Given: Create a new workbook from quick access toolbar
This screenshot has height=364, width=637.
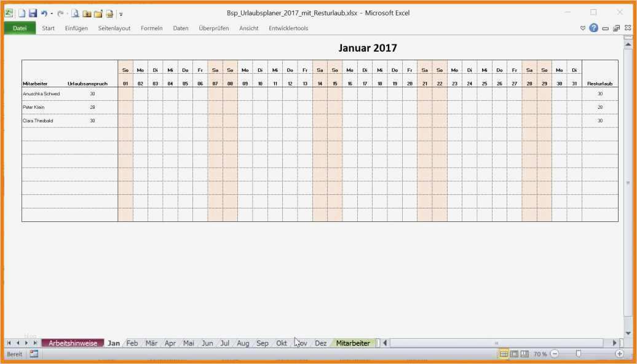Looking at the screenshot, I should 22,14.
